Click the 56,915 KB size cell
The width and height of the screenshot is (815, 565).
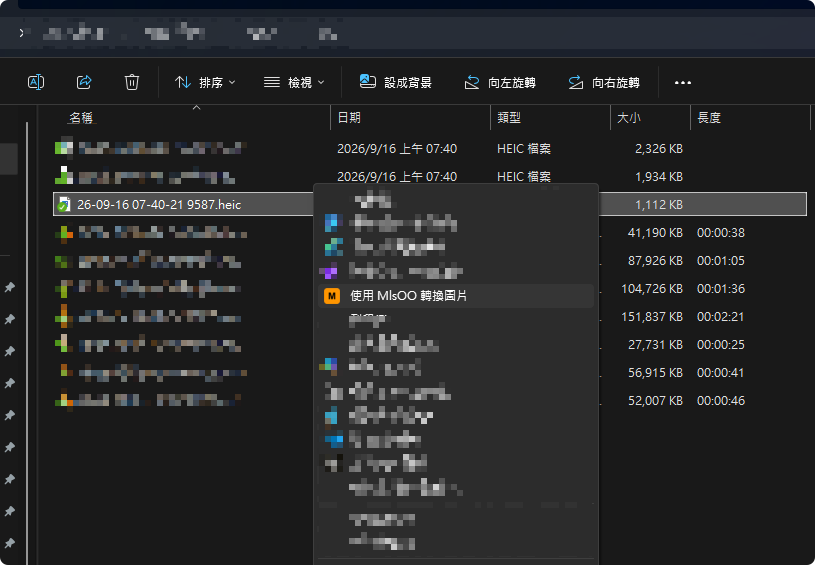click(655, 373)
